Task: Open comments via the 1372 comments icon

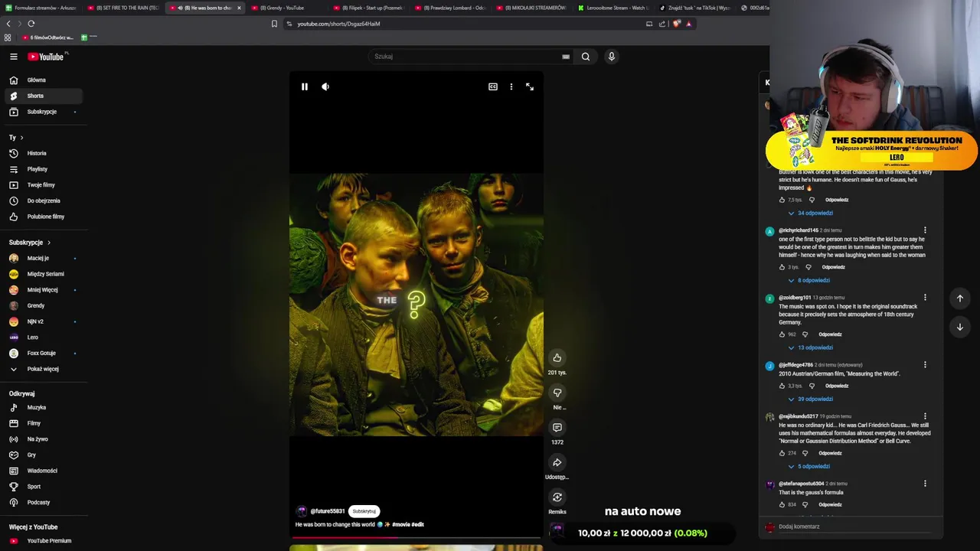Action: click(x=557, y=427)
